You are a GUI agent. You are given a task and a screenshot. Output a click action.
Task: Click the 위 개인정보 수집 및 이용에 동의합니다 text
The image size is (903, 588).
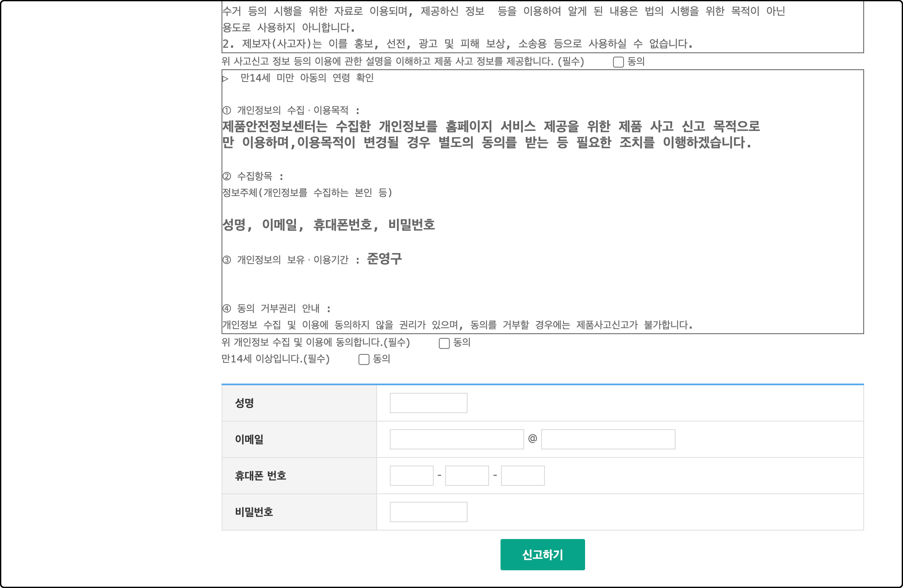tap(316, 343)
